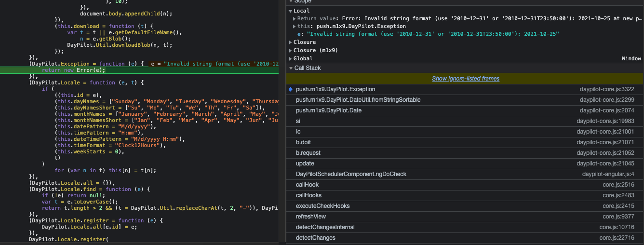Click the 'DayPilot.Exception = function (e)' code line
Image resolution: width=644 pixels, height=245 pixels.
[x=86, y=64]
